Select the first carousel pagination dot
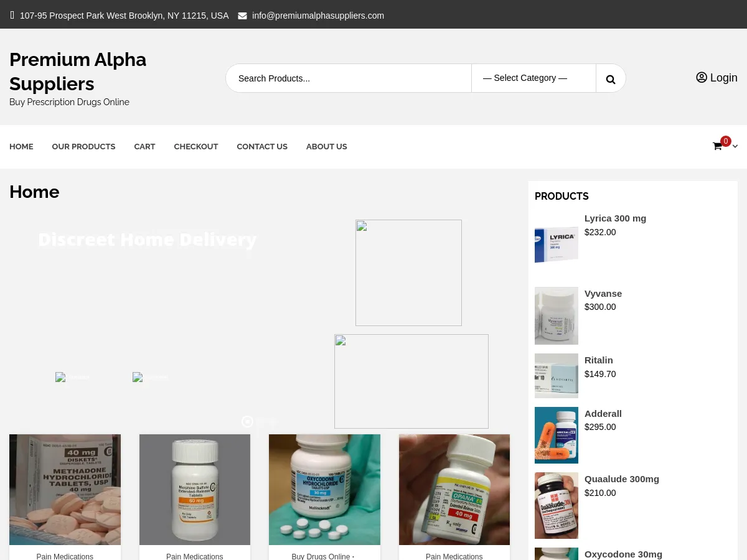747x560 pixels. (x=260, y=422)
